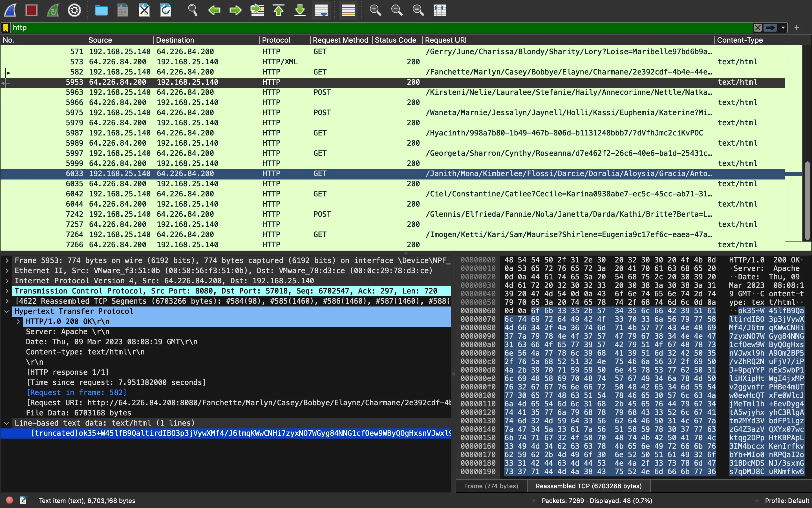Collapse Line-based text data node
This screenshot has height=508, width=812.
(x=7, y=423)
